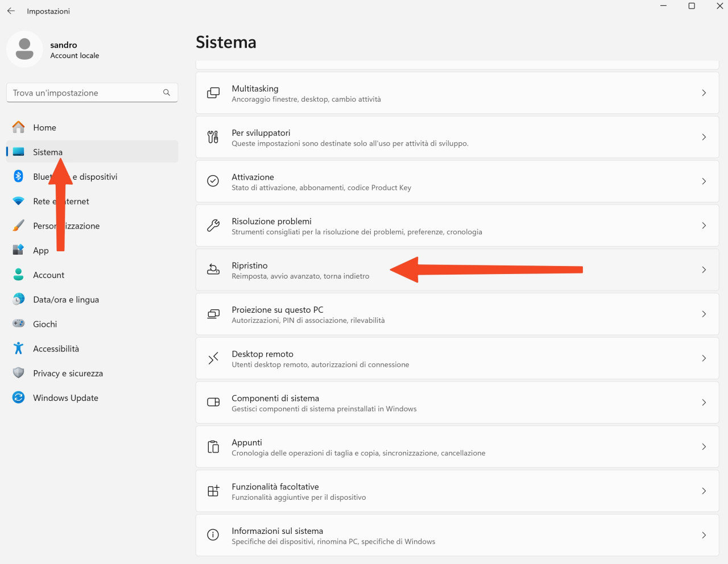Click the search magnifier icon
728x564 pixels.
167,92
